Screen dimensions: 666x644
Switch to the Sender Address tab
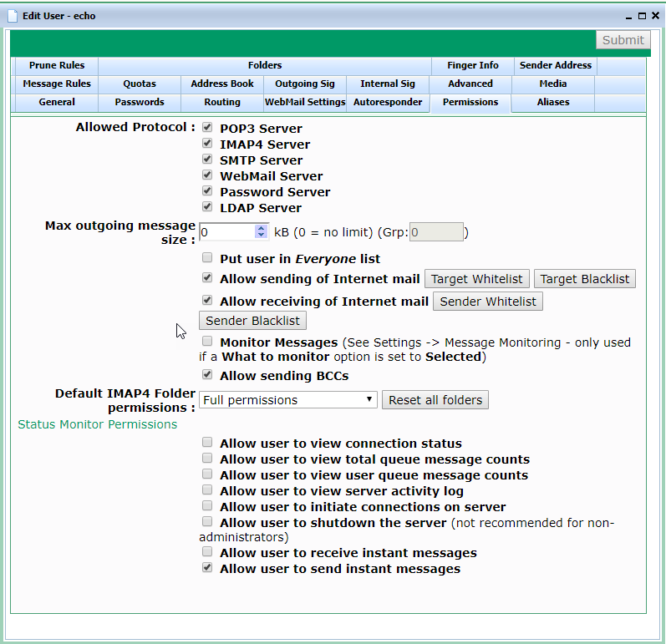click(x=555, y=65)
